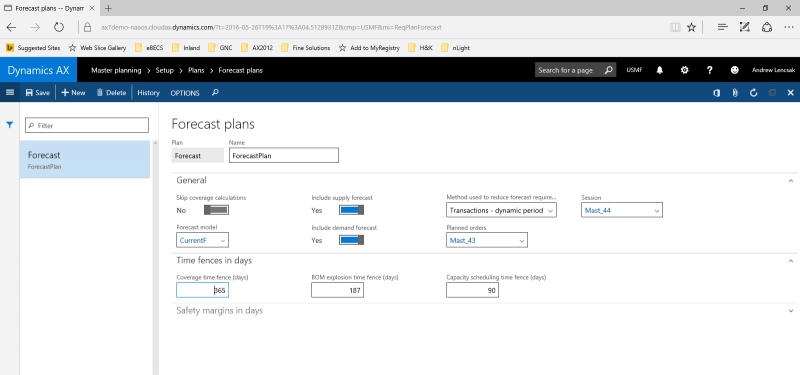The height and width of the screenshot is (375, 800).
Task: Open Andrew Lencsak user menu
Action: [x=772, y=70]
